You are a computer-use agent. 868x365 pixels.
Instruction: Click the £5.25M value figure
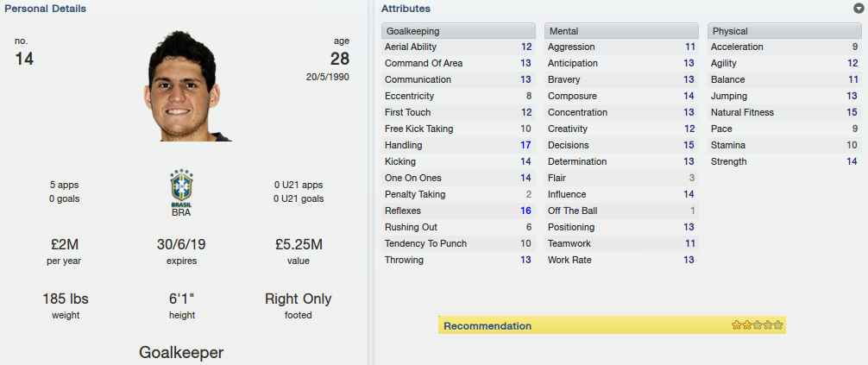299,244
